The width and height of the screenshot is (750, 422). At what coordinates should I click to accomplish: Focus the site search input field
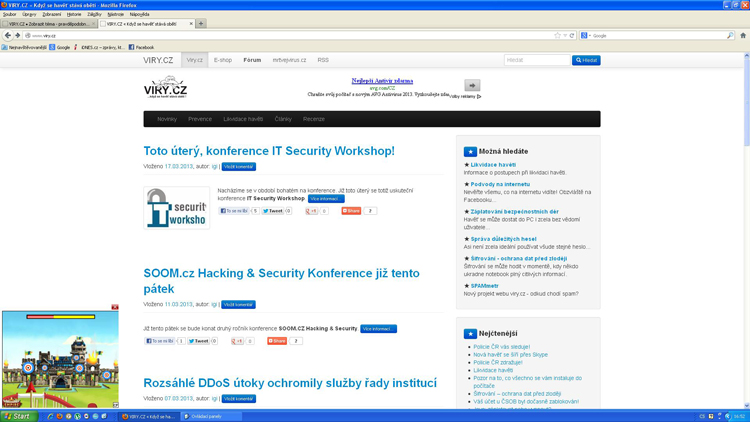click(x=536, y=60)
